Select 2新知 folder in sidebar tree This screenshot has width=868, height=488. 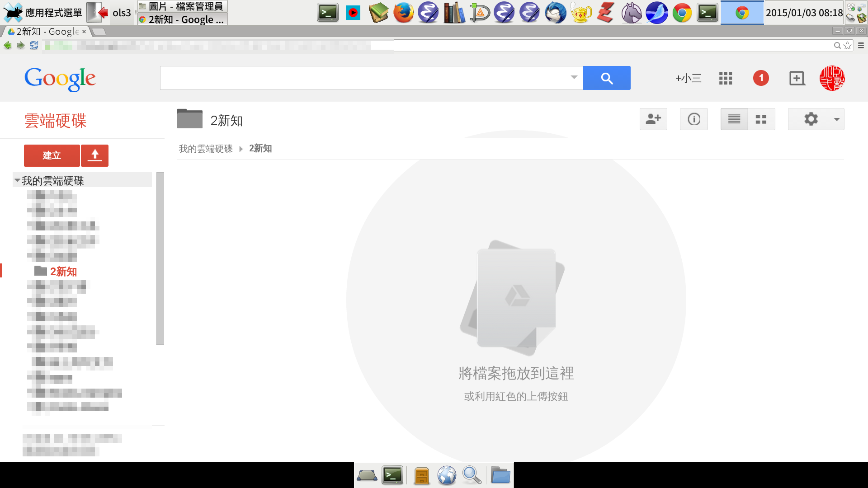(x=63, y=272)
